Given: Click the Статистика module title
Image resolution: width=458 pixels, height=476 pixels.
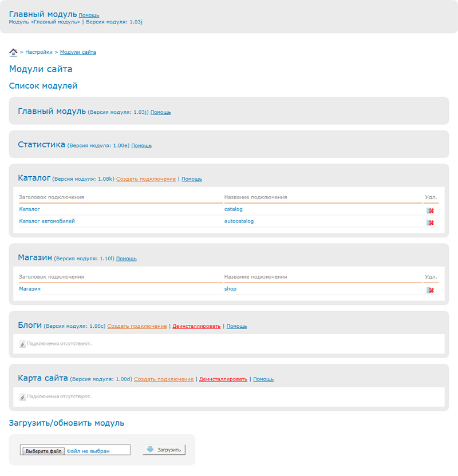Looking at the screenshot, I should (42, 145).
